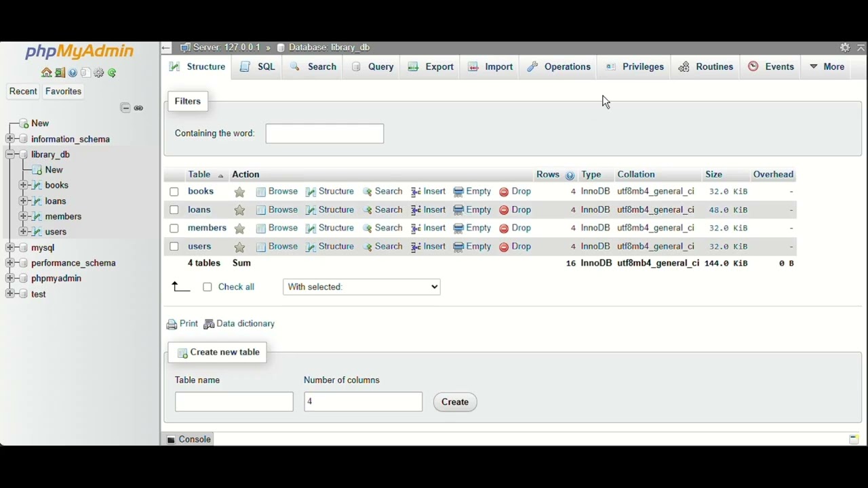The image size is (868, 488).
Task: Open page settings gear at top right
Action: point(845,47)
